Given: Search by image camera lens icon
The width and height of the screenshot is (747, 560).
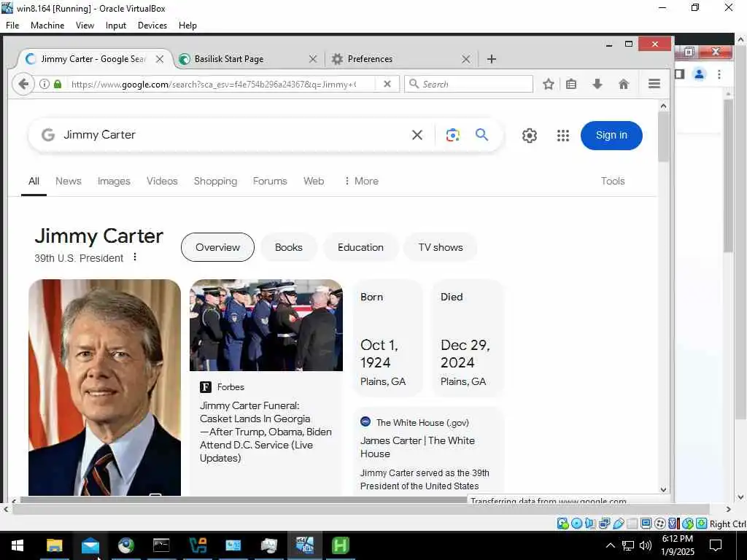Looking at the screenshot, I should (x=452, y=135).
